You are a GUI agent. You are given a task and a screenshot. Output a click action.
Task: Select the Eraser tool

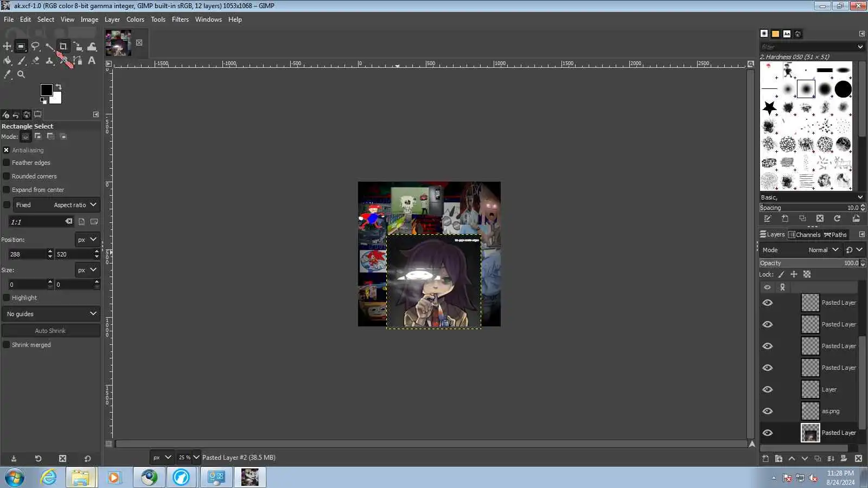point(35,61)
